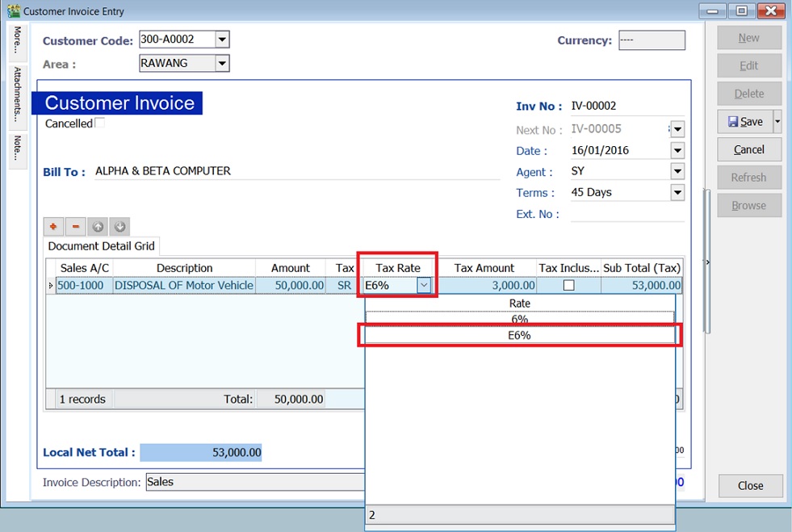Click the Save button

(744, 122)
